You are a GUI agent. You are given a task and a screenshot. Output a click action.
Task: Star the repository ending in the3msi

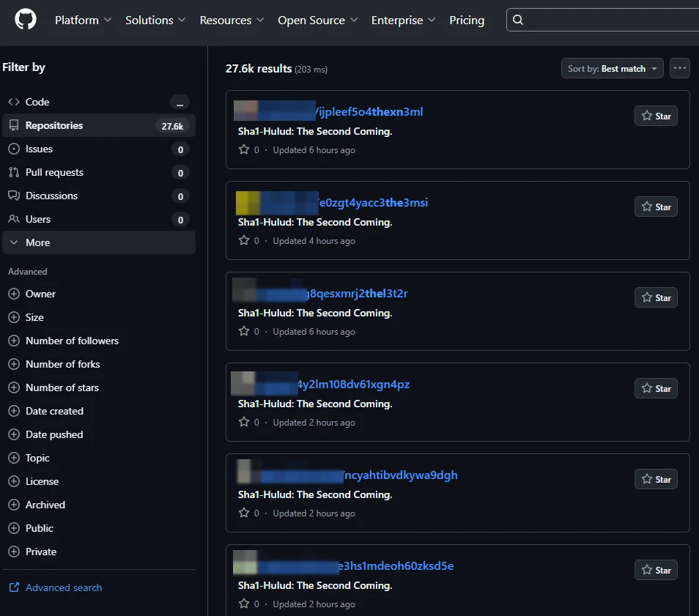[x=655, y=206]
